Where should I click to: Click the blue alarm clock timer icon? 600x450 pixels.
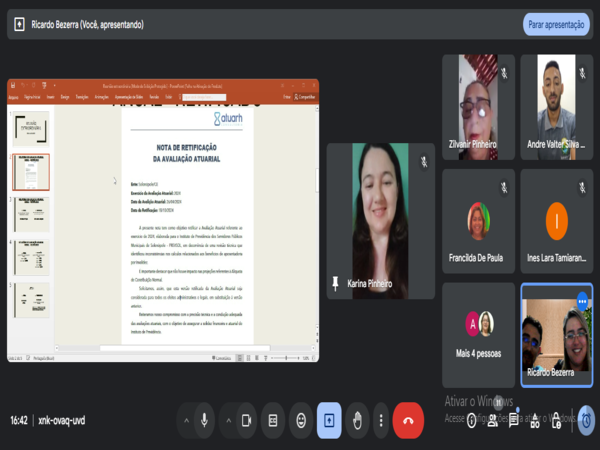pyautogui.click(x=586, y=421)
